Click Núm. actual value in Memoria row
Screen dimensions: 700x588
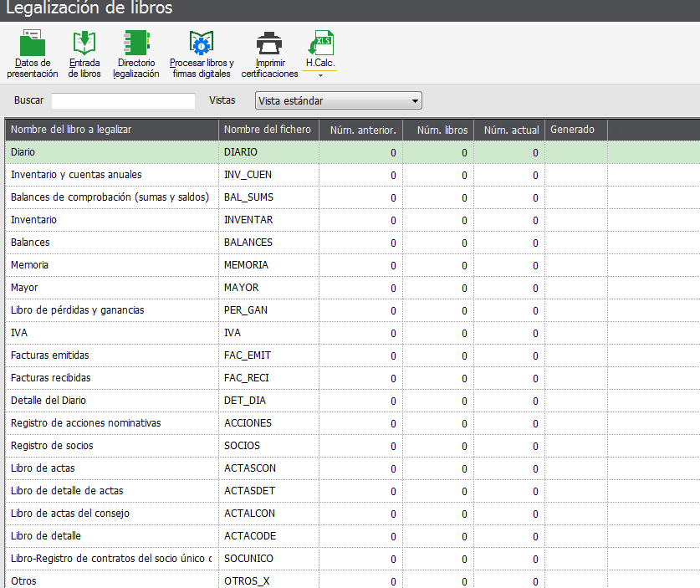point(509,265)
